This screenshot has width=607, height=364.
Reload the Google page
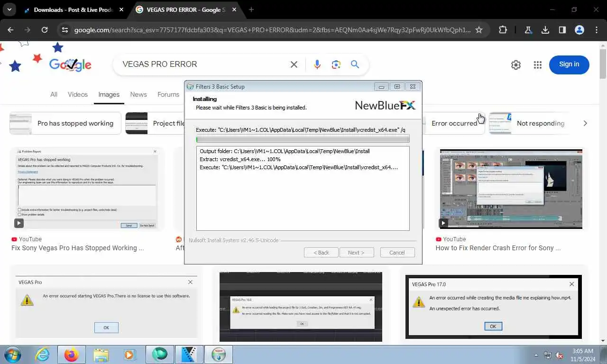[x=45, y=30]
